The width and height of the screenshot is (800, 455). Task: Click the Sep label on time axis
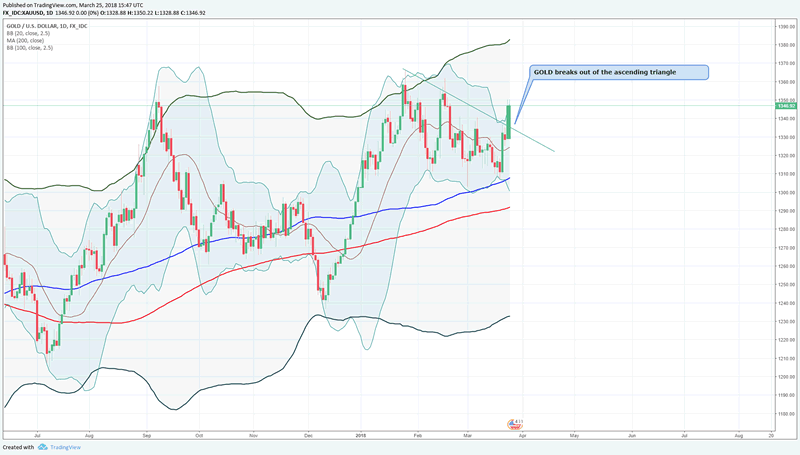tap(147, 436)
